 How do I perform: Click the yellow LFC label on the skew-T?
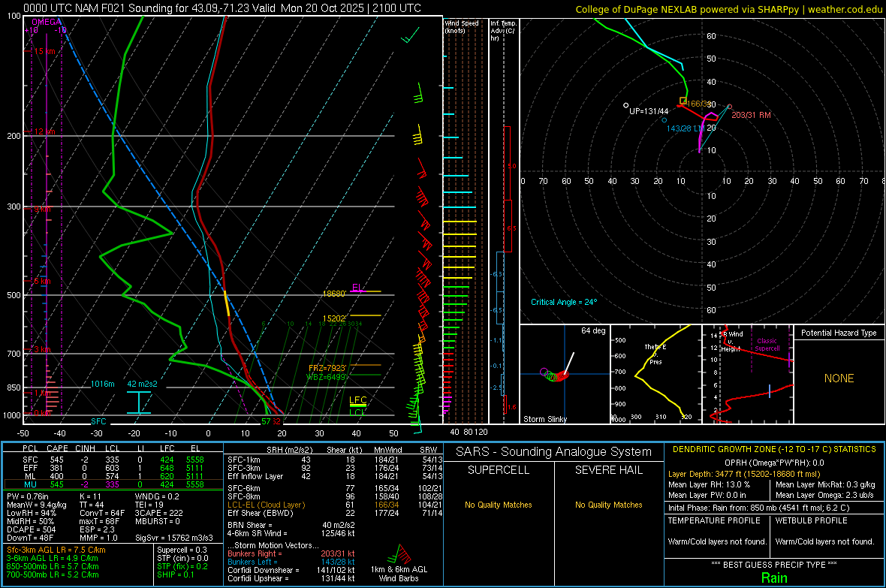(x=357, y=400)
